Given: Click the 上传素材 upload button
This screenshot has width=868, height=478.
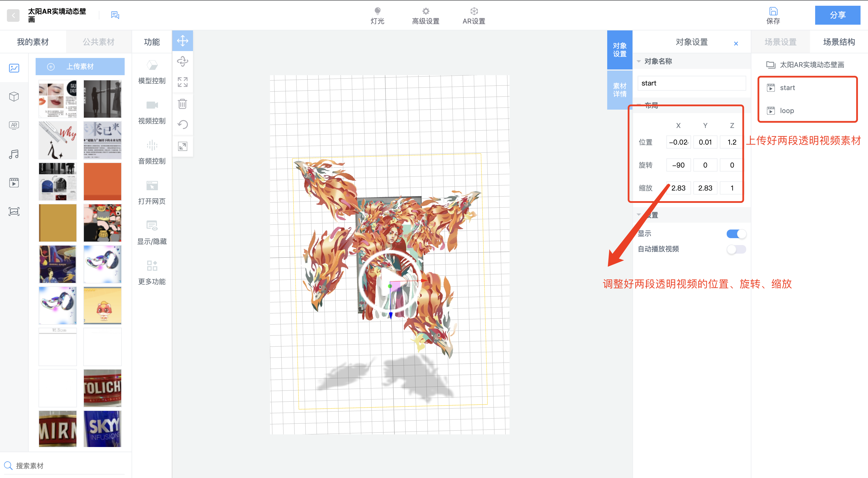Looking at the screenshot, I should coord(80,66).
